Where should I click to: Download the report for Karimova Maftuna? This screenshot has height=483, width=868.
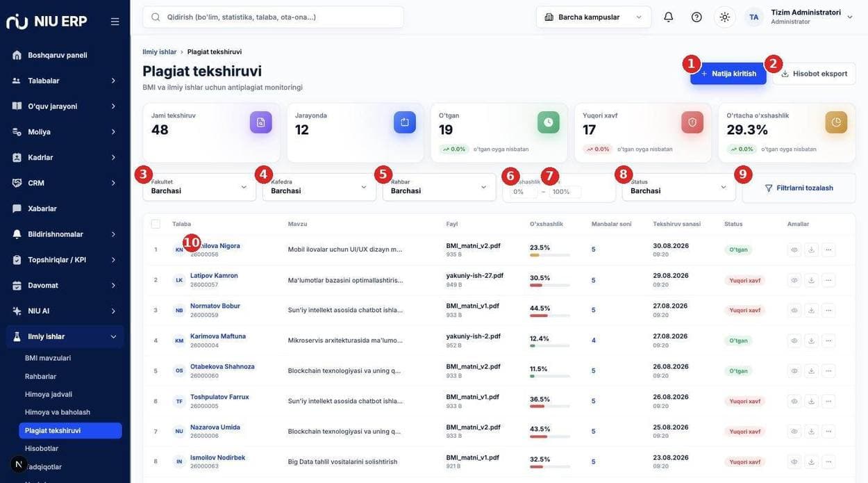click(811, 341)
